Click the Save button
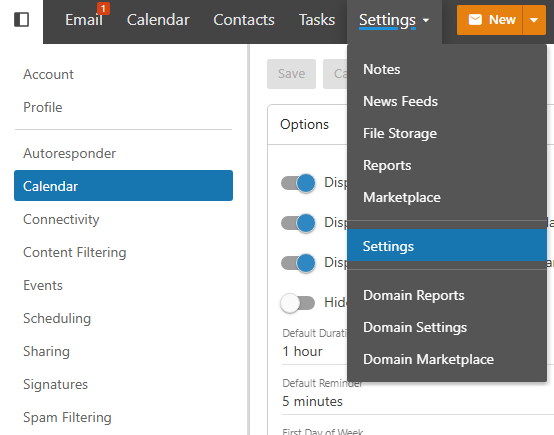Image resolution: width=554 pixels, height=435 pixels. [x=291, y=74]
